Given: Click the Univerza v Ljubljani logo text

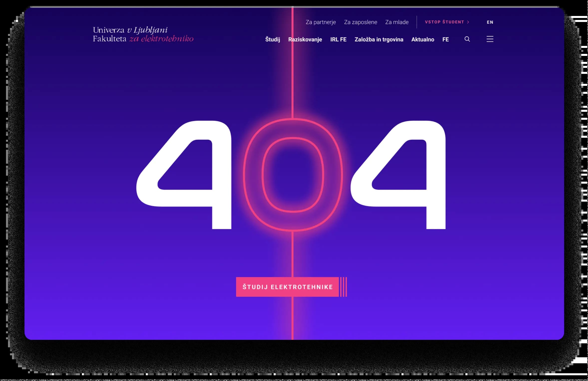Looking at the screenshot, I should tap(130, 30).
